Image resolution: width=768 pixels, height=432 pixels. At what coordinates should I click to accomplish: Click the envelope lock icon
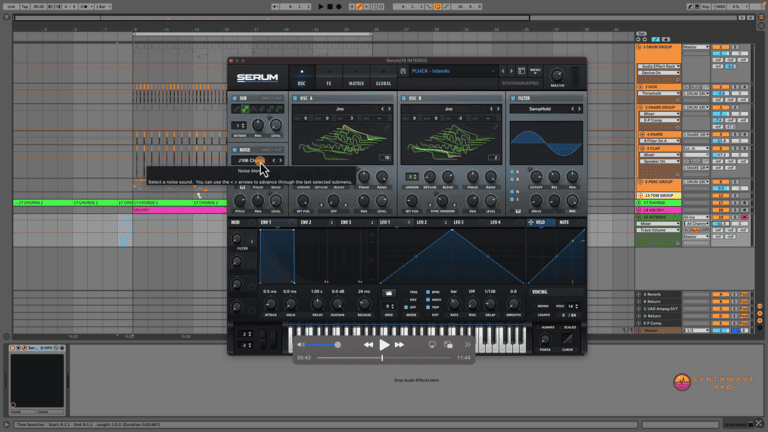[x=372, y=235]
